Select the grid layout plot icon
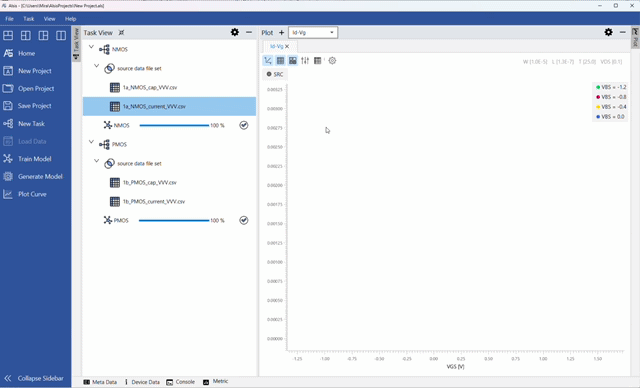Screen dimensions: 640x388 (x=293, y=61)
